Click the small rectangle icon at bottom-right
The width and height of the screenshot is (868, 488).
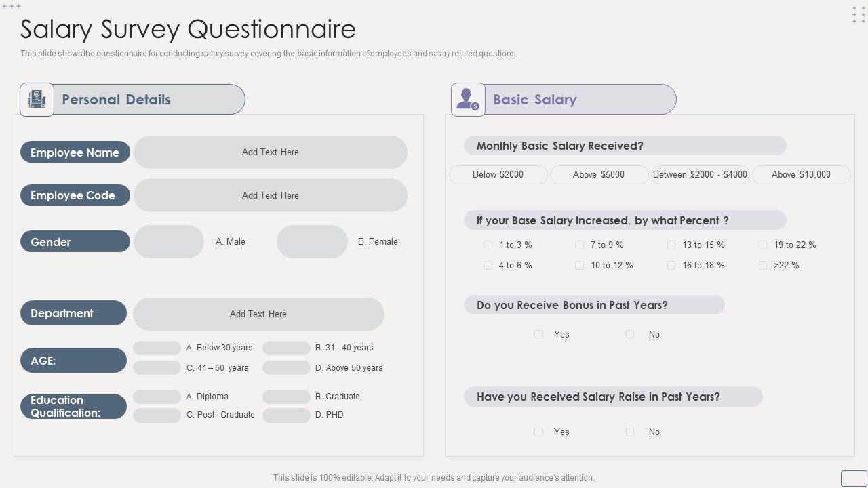point(854,478)
